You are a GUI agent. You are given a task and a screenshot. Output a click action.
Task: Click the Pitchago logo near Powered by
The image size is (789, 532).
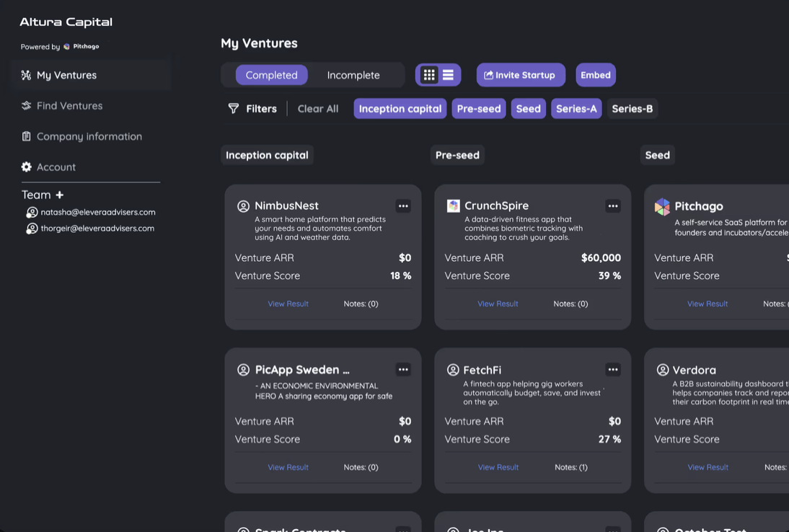65,45
